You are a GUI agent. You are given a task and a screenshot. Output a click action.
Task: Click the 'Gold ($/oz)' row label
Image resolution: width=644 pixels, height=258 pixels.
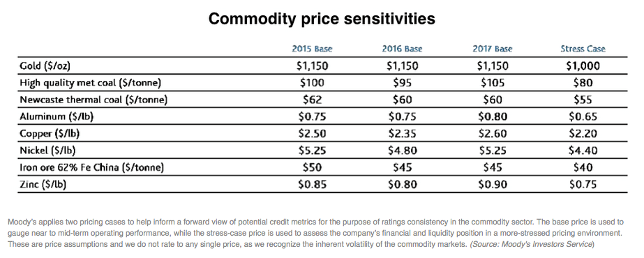tap(43, 66)
